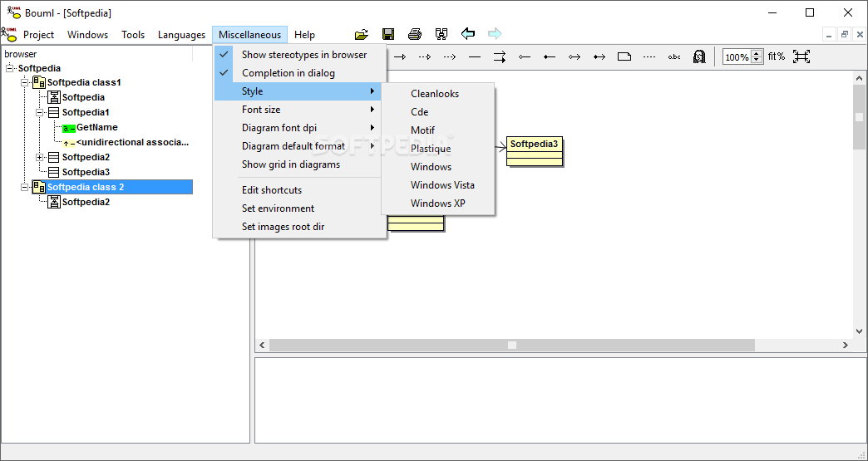Click the 100% zoom input field
The height and width of the screenshot is (461, 868).
click(737, 57)
